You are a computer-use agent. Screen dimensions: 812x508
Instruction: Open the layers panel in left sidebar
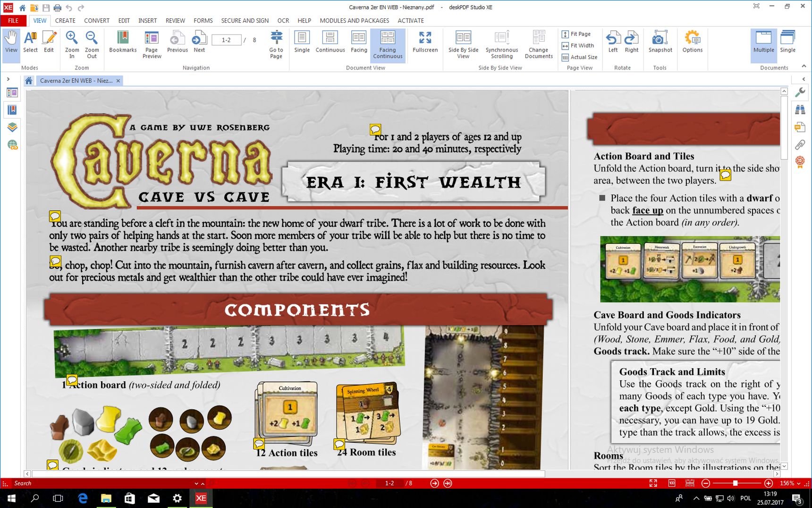[x=12, y=127]
